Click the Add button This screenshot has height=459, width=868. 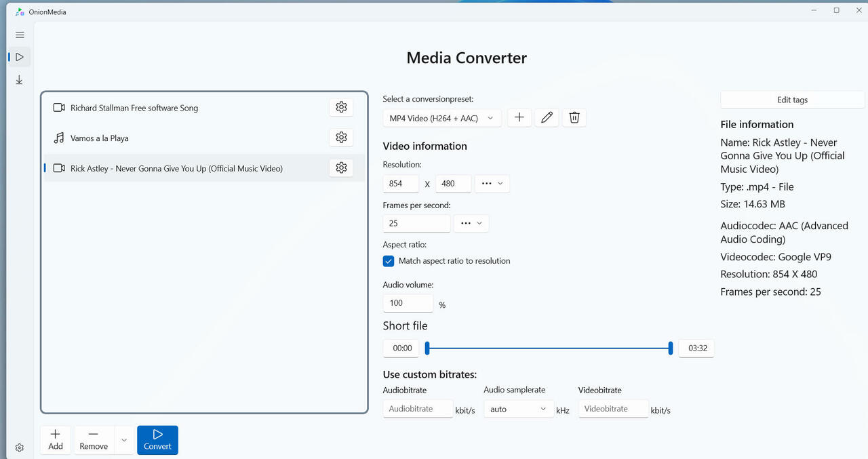click(x=56, y=440)
